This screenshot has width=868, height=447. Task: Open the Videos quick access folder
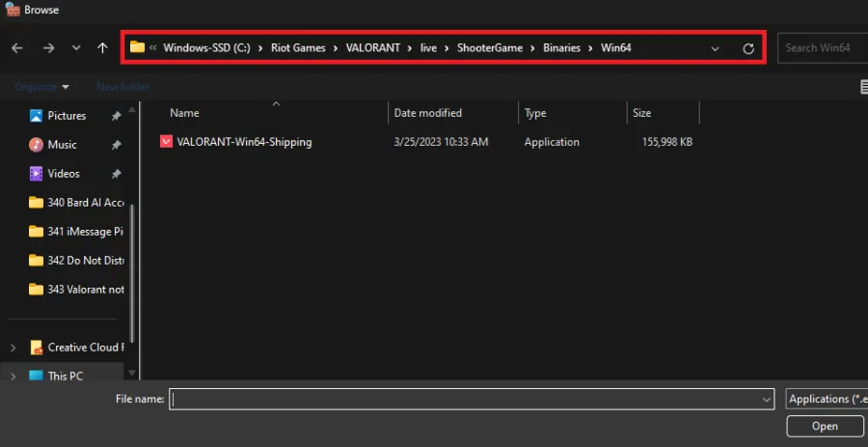click(x=64, y=174)
